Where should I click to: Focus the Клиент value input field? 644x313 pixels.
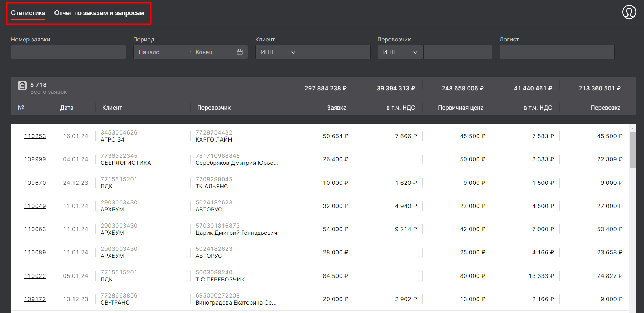[336, 52]
